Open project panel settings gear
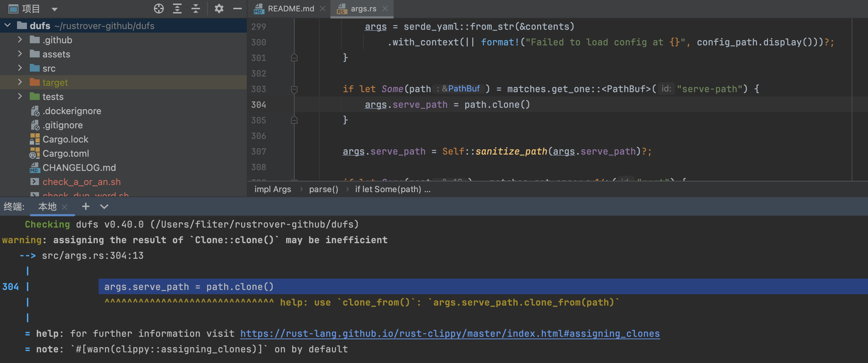868x363 pixels. click(219, 9)
